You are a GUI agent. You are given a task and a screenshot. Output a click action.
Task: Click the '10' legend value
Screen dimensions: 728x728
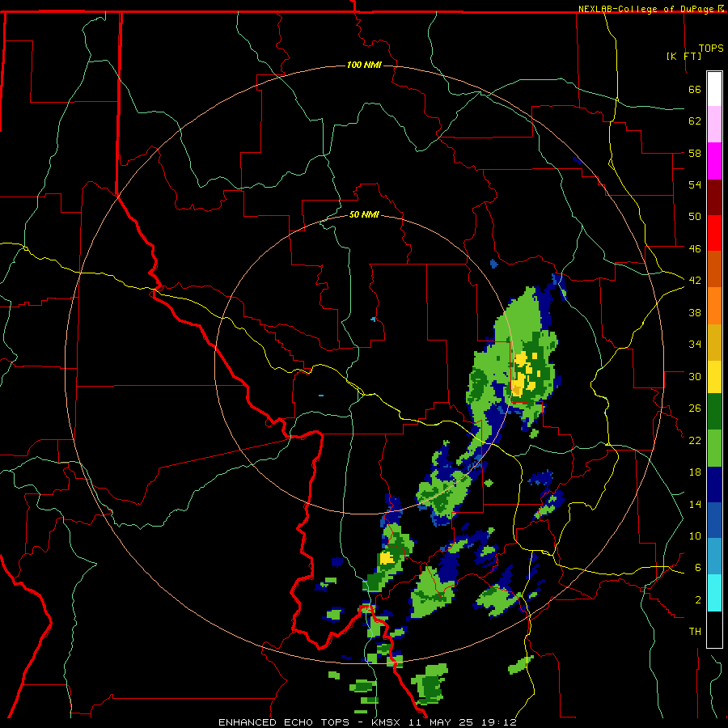point(695,535)
